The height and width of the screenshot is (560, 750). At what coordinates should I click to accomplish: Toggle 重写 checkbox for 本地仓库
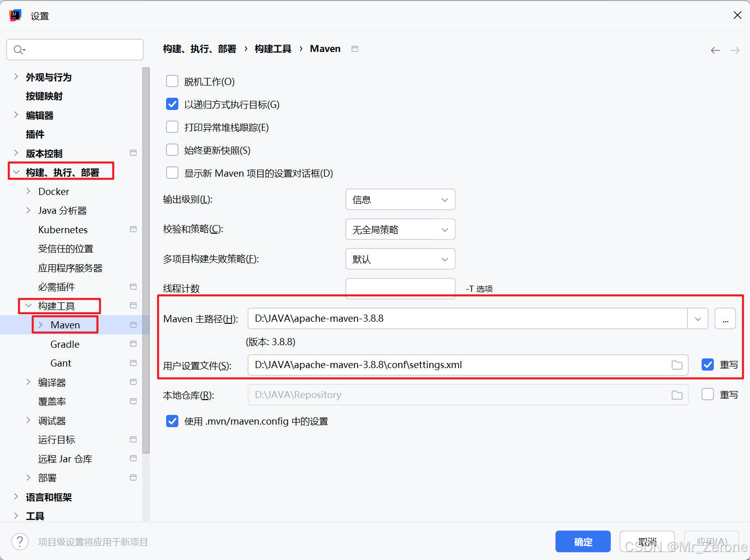708,394
